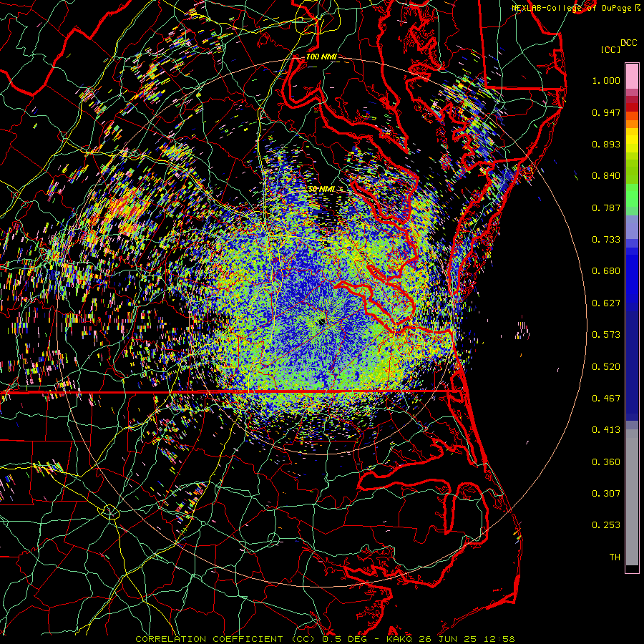Click the TH threshold label on legend
Image resolution: width=644 pixels, height=644 pixels.
[615, 557]
